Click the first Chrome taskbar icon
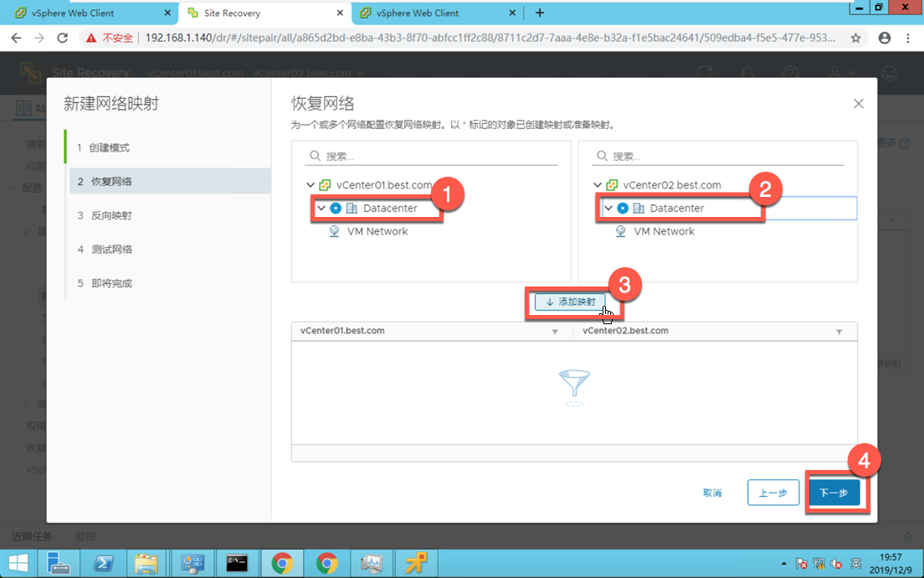924x578 pixels. (x=282, y=563)
